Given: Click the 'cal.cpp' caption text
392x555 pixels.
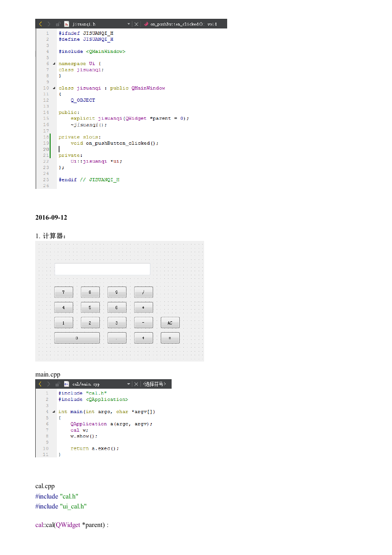Looking at the screenshot, I should [x=45, y=486].
